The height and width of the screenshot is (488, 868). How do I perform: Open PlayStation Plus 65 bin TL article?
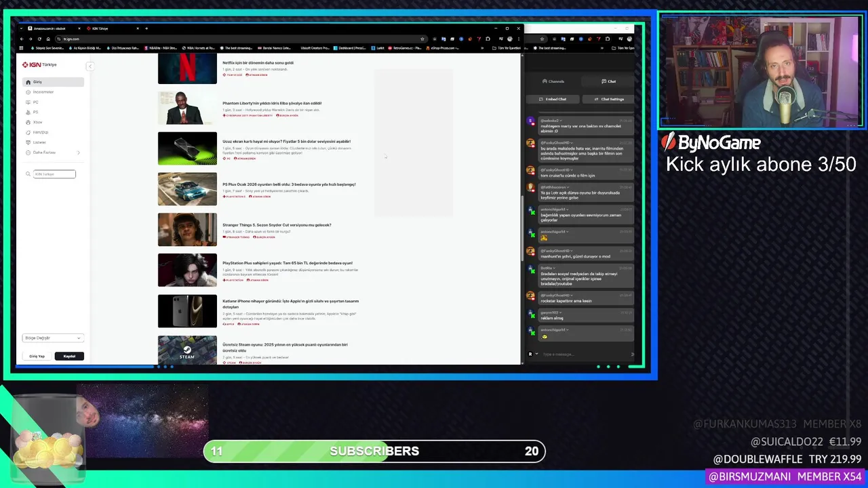coord(288,263)
